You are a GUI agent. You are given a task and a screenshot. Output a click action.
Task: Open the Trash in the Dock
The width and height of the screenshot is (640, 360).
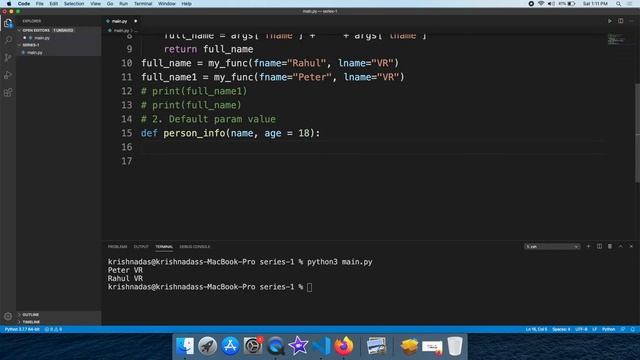coord(455,346)
